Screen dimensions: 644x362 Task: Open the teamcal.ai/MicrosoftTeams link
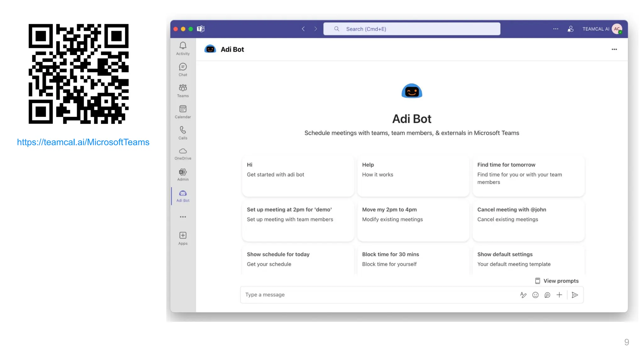[83, 142]
